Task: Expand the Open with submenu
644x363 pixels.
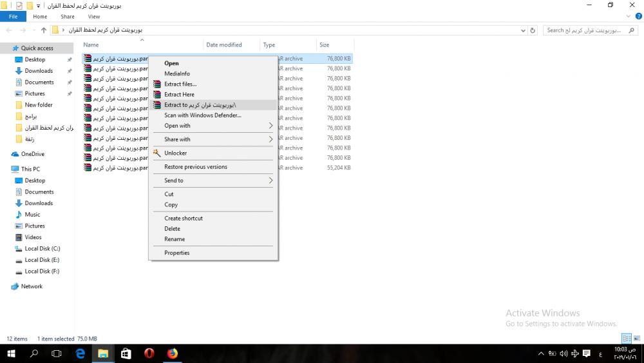Action: click(270, 126)
